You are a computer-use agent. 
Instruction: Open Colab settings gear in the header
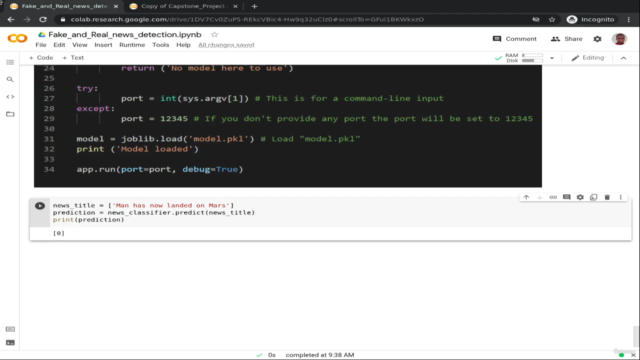pyautogui.click(x=597, y=39)
